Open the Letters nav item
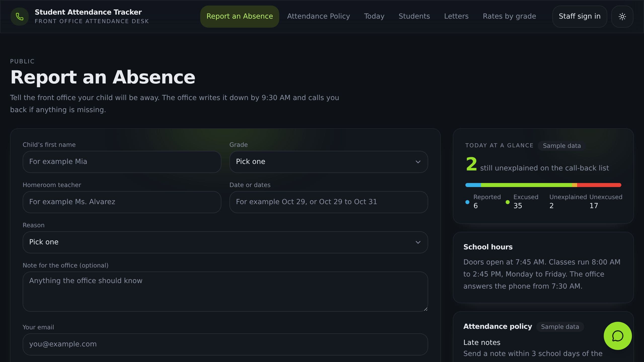The height and width of the screenshot is (362, 644). coord(456,17)
